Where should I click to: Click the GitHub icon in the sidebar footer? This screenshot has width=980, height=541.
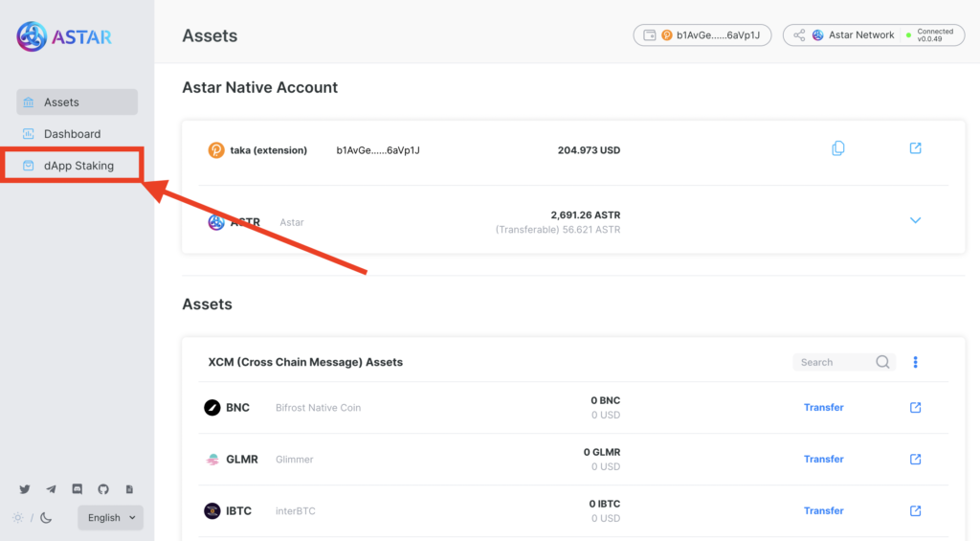(x=103, y=489)
